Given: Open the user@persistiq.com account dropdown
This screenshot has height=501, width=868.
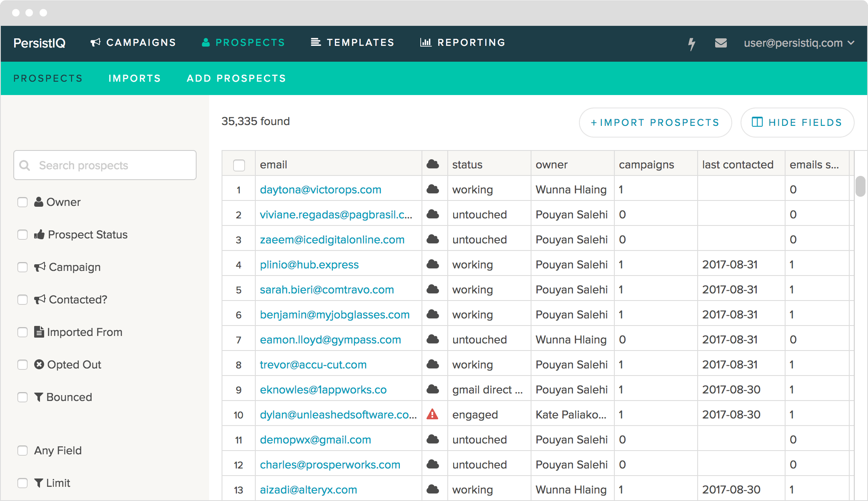Looking at the screenshot, I should tap(799, 43).
